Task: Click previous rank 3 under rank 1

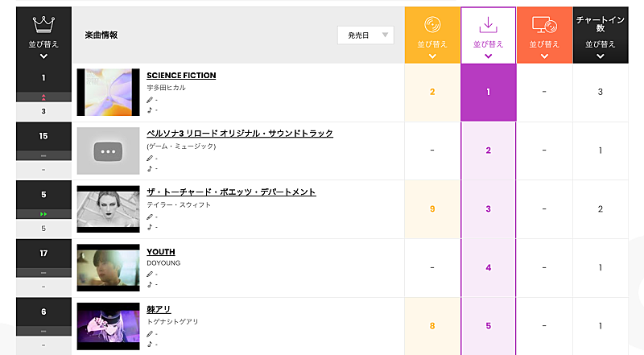Action: pos(43,111)
